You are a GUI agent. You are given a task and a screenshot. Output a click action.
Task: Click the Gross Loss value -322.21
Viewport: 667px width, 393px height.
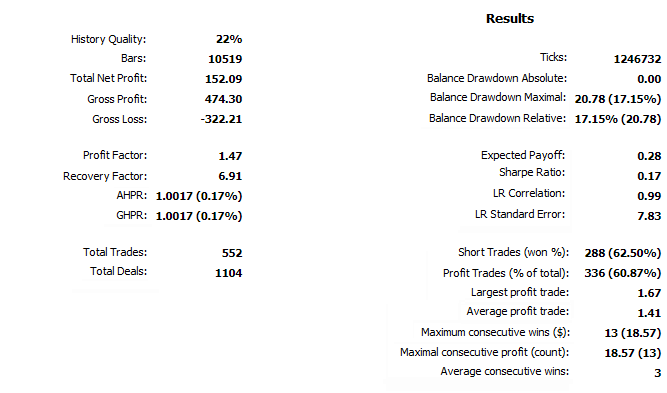coord(221,119)
